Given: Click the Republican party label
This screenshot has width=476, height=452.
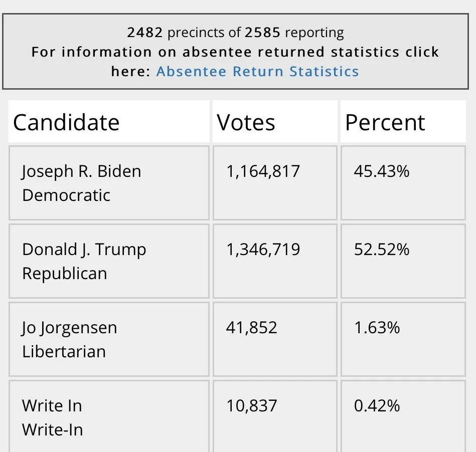Looking at the screenshot, I should pos(65,274).
